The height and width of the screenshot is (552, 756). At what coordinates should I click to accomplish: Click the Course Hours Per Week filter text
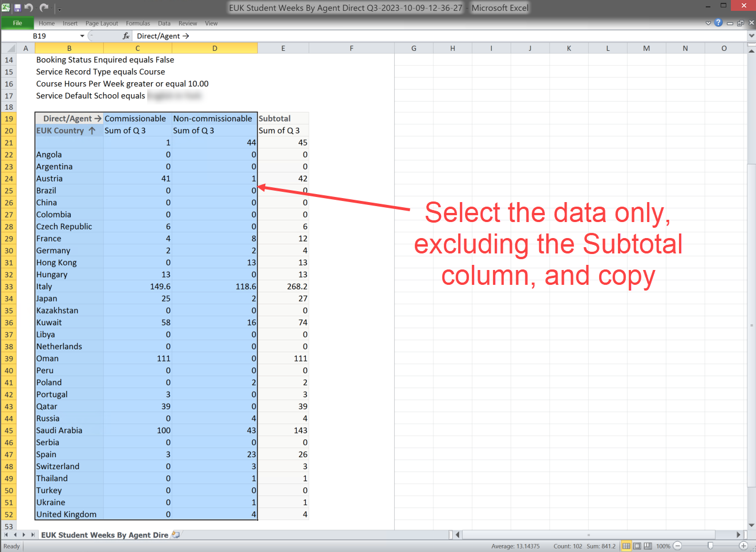pos(122,84)
